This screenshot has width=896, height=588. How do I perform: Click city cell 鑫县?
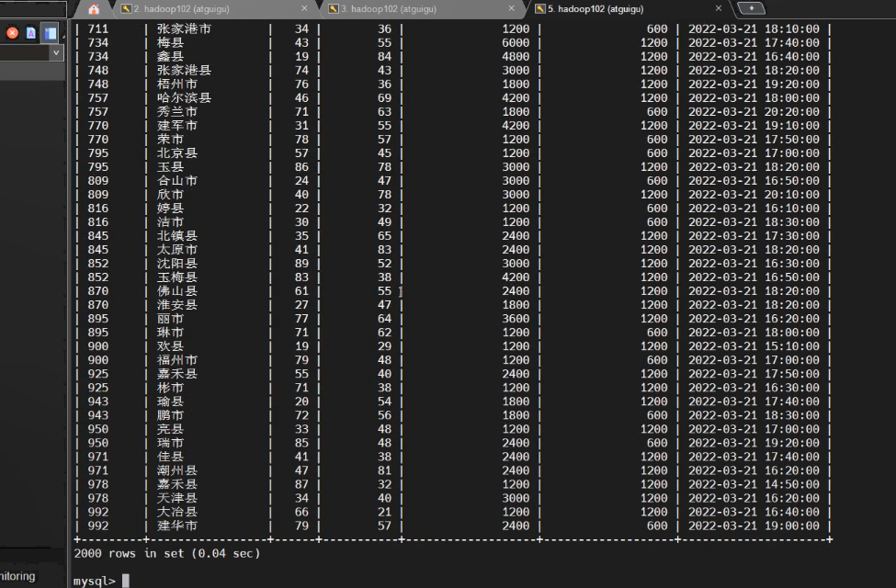pos(170,56)
